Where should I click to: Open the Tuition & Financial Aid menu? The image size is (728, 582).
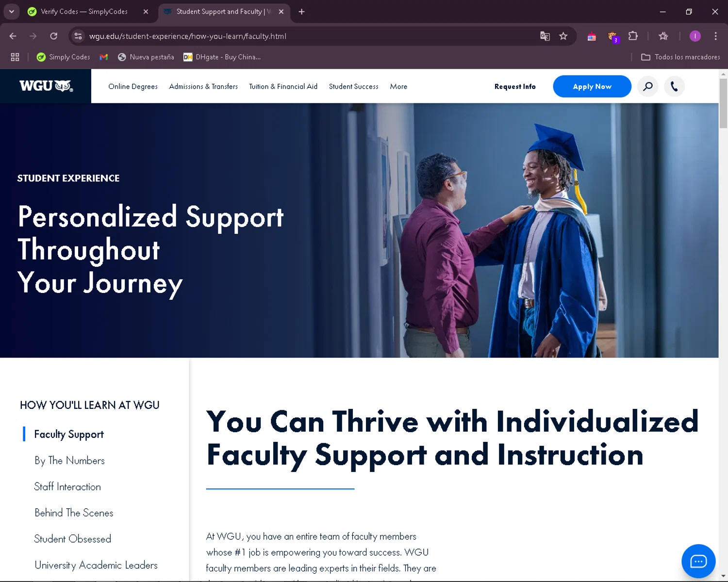(x=283, y=86)
